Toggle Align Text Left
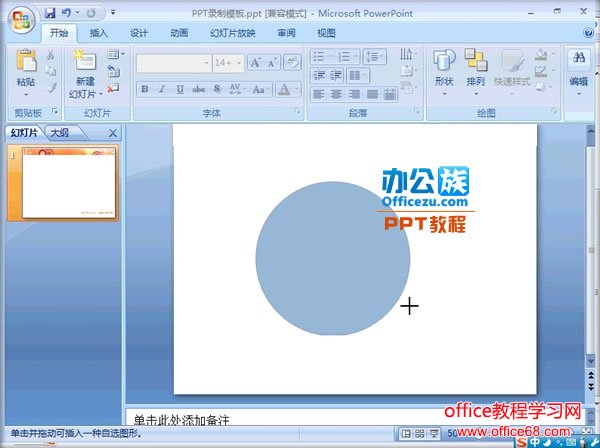Viewport: 600px width, 448px height. [318, 94]
